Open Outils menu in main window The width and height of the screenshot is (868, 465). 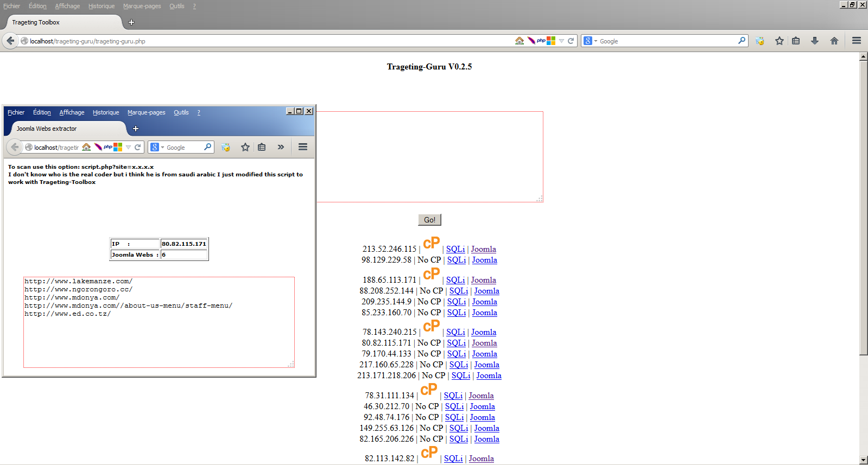[x=177, y=6]
